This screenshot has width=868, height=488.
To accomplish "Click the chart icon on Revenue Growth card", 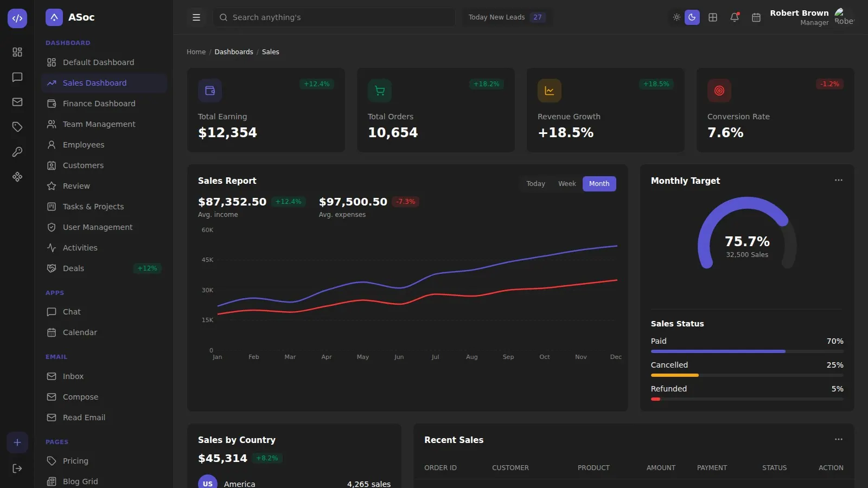I will (550, 91).
